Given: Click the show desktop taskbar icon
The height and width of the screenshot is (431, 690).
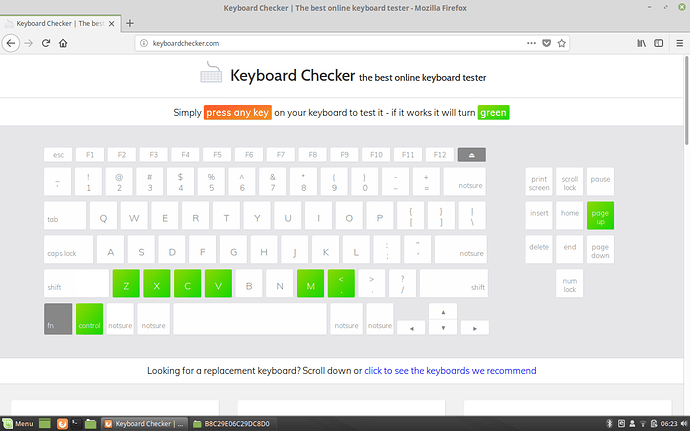Looking at the screenshot, I should tap(45, 424).
